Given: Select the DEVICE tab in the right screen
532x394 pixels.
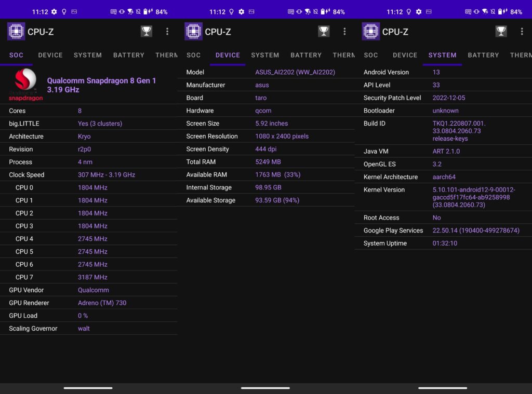Looking at the screenshot, I should click(x=405, y=55).
